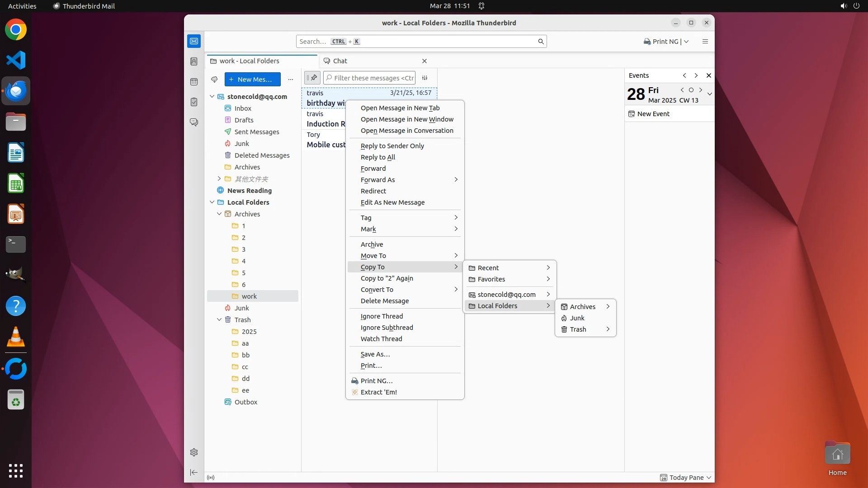Open the Calendar space icon

point(194,82)
